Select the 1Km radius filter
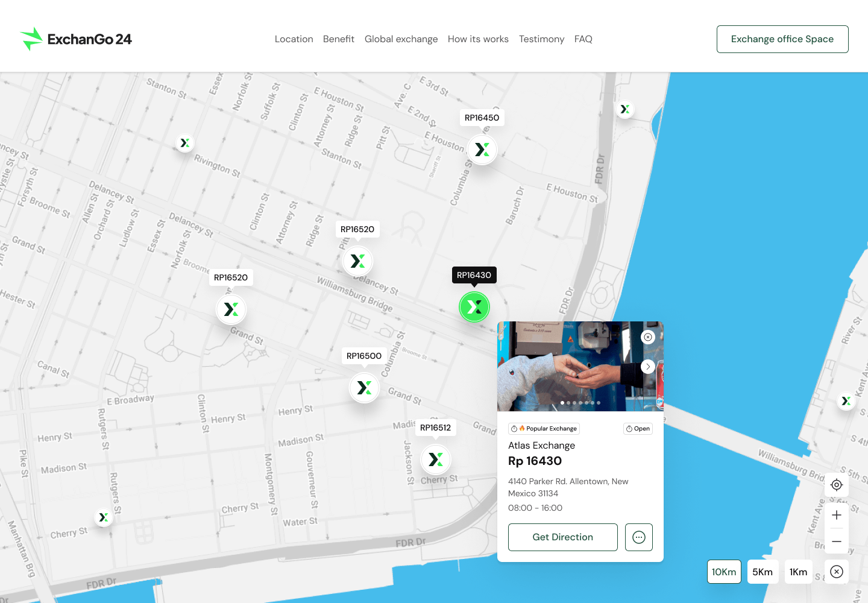Screen dimensions: 868x603 tap(798, 572)
